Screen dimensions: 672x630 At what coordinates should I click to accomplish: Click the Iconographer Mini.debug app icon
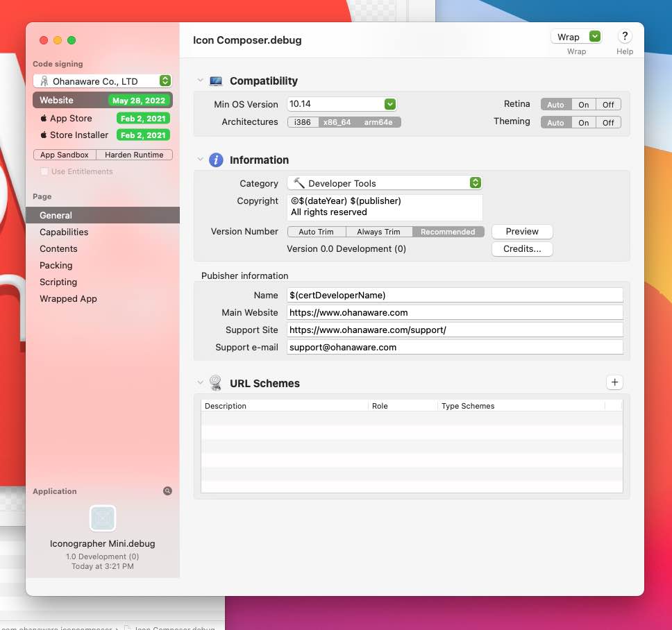pos(103,518)
